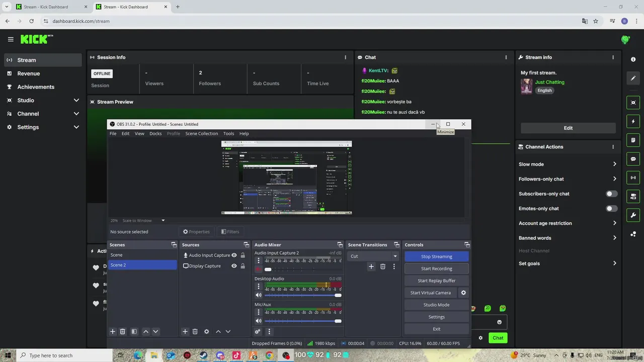Open Audio Input Capture 2 options three-dots

[259, 260]
